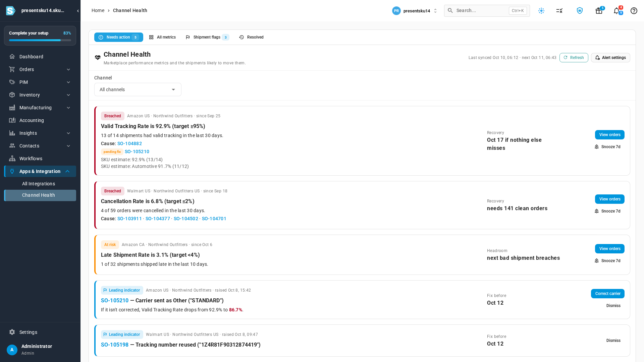Click the Correct carrier button
The height and width of the screenshot is (362, 644).
[x=607, y=294]
